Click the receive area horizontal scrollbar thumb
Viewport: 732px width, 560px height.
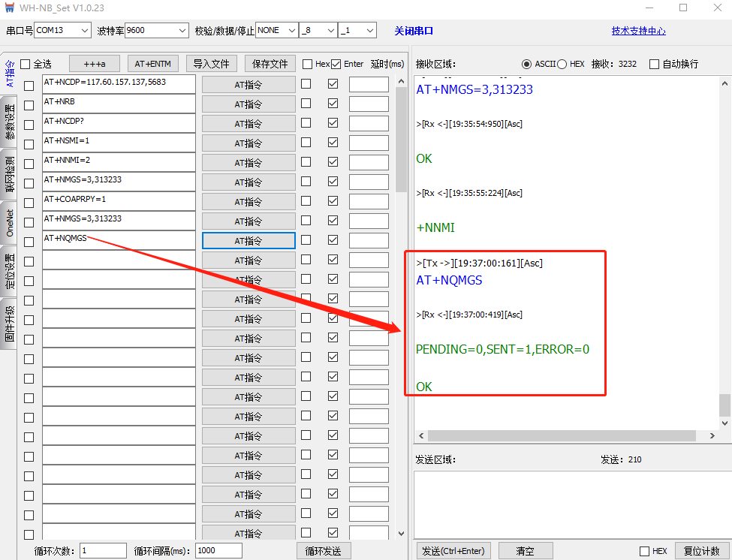pos(562,436)
